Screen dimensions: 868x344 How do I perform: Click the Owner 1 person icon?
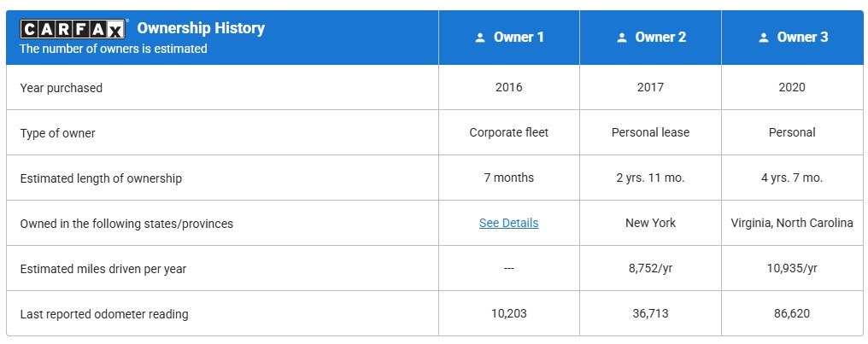[x=480, y=38]
